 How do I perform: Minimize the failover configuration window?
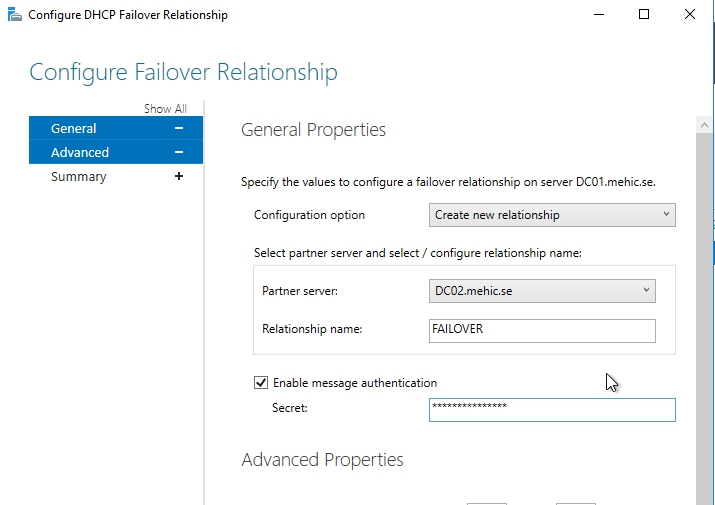pyautogui.click(x=598, y=15)
